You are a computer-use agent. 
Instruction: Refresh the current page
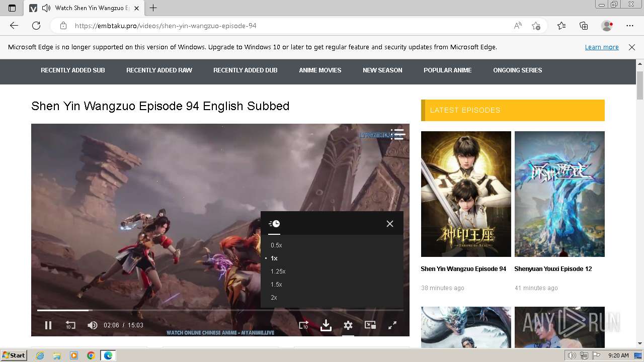pos(36,26)
